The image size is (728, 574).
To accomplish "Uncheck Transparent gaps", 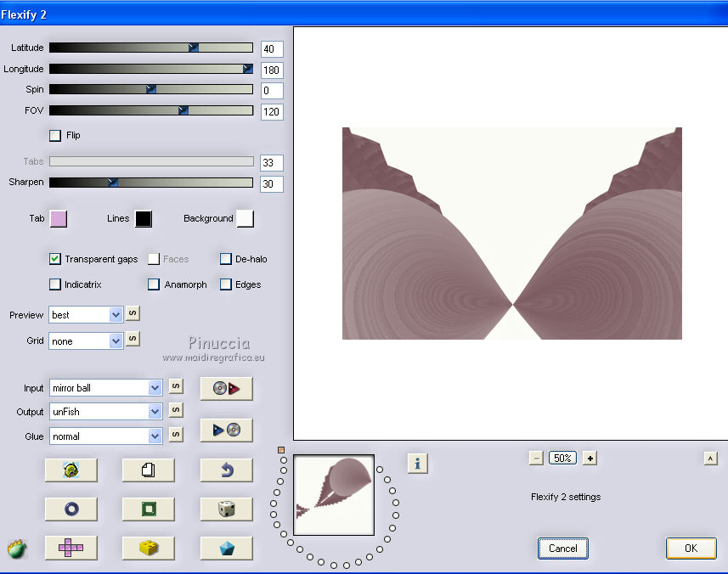I will [54, 259].
